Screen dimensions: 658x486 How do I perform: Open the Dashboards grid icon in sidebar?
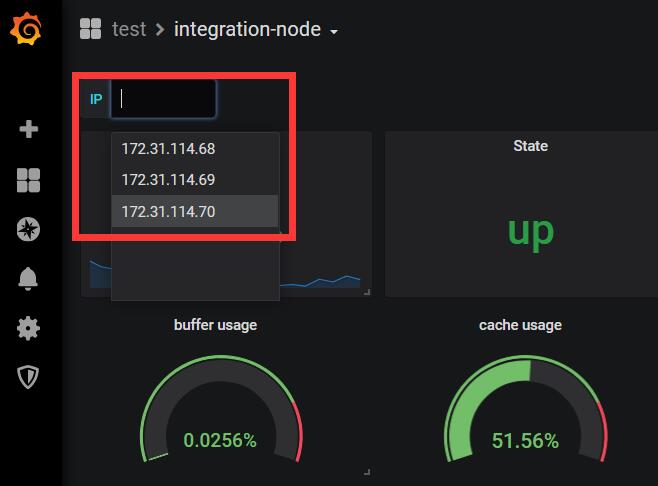pos(29,180)
